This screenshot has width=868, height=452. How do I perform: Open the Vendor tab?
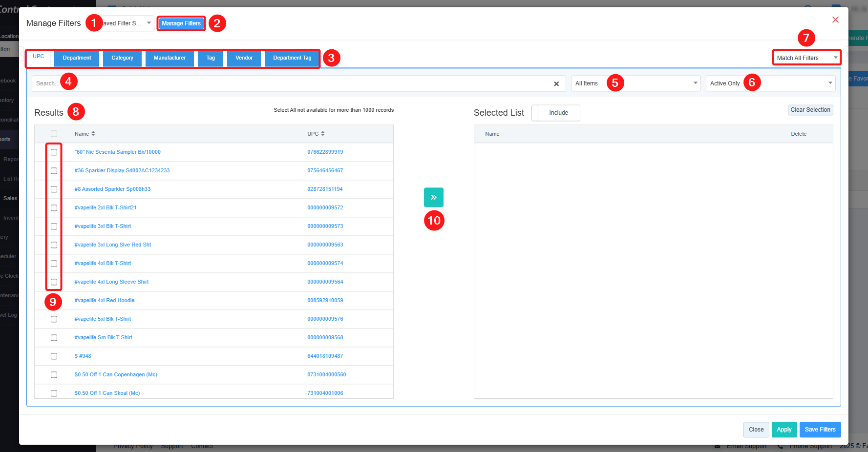coord(244,58)
